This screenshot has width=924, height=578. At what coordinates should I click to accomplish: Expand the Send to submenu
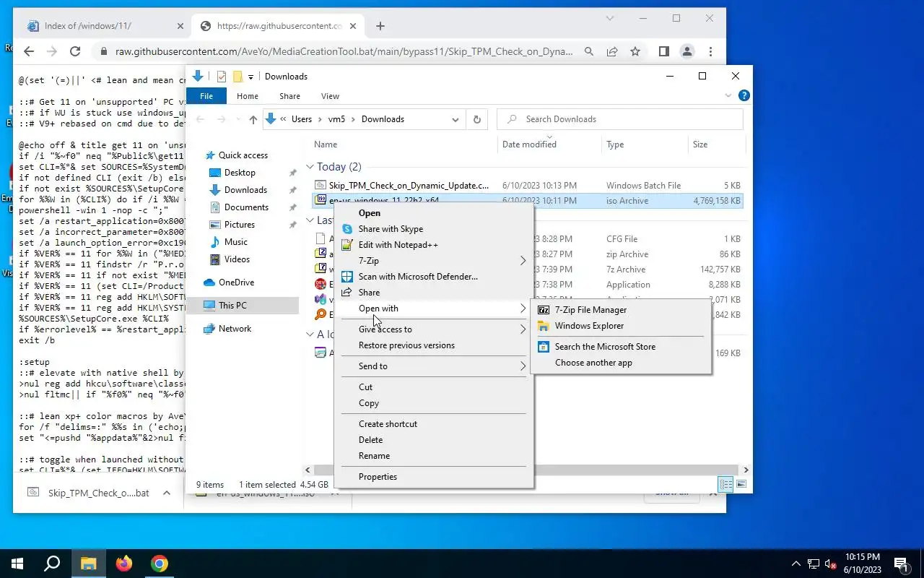pos(433,366)
